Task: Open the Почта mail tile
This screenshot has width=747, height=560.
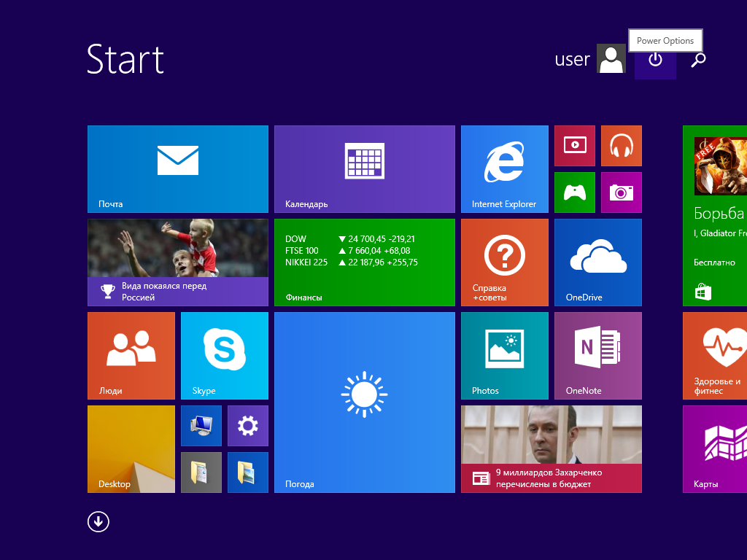Action: point(178,169)
